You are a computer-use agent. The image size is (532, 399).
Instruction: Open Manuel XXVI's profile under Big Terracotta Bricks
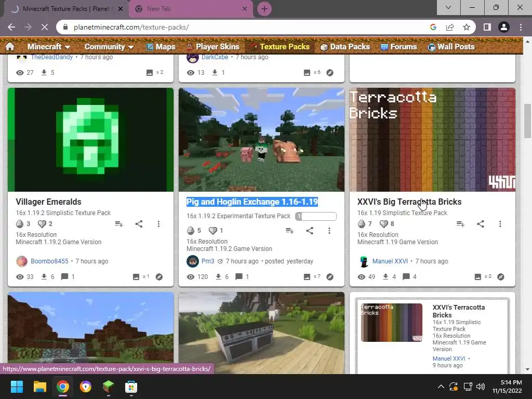(390, 261)
